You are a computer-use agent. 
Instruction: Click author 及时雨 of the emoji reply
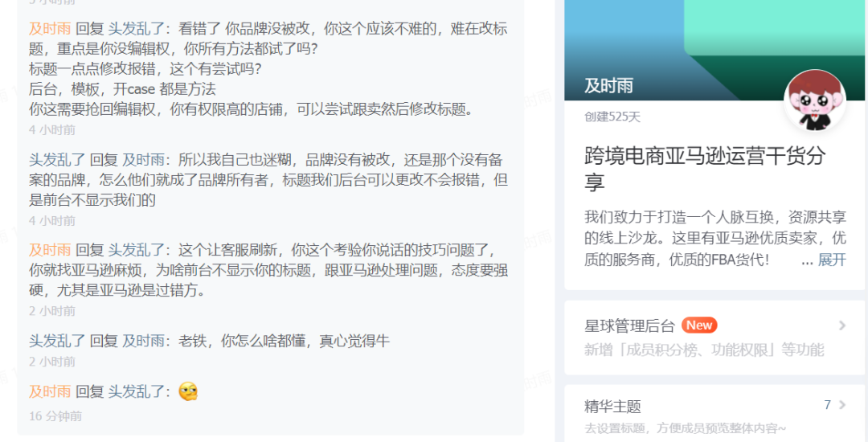pos(50,391)
